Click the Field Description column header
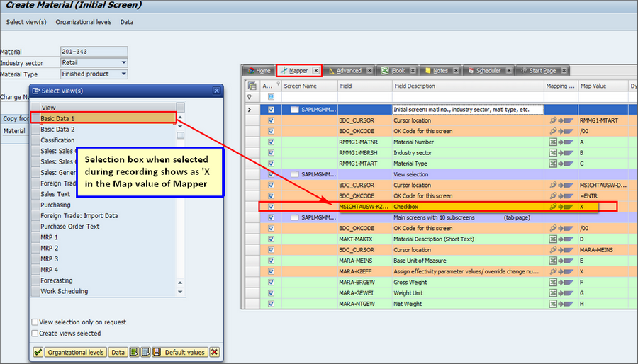 pos(468,86)
